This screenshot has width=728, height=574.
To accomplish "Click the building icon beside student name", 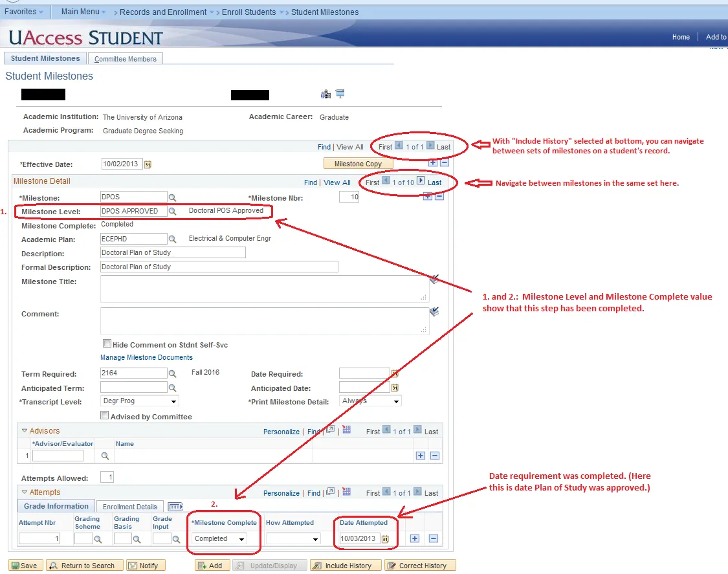I will tap(326, 94).
